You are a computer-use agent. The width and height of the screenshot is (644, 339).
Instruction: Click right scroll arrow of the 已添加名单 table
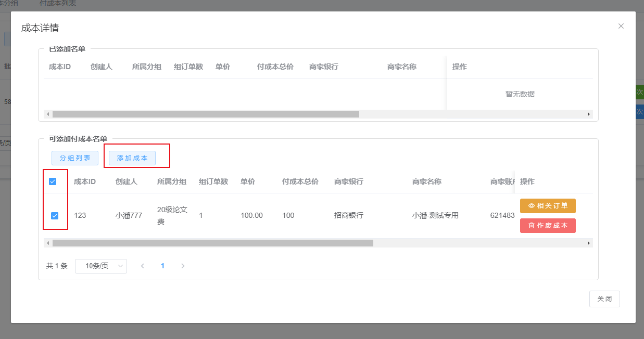pyautogui.click(x=589, y=114)
